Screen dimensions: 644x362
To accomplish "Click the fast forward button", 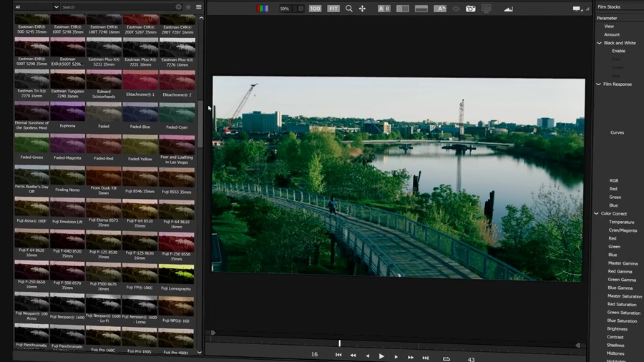I will (411, 358).
